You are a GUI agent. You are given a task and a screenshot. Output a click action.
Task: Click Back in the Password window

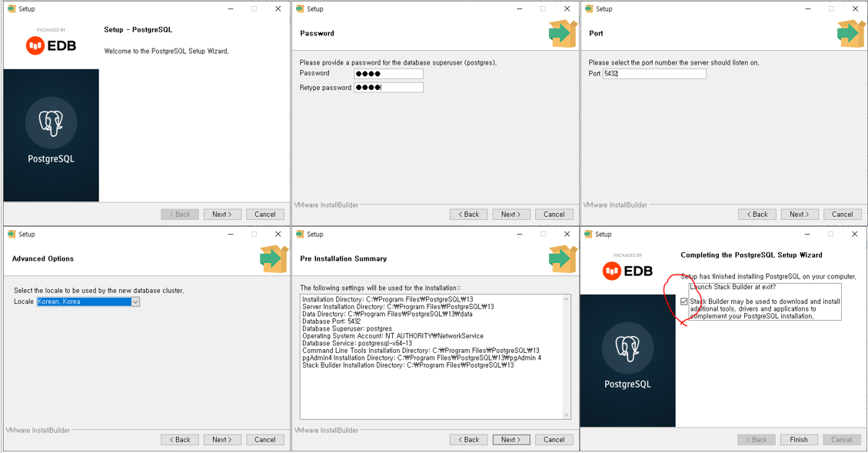pos(468,215)
